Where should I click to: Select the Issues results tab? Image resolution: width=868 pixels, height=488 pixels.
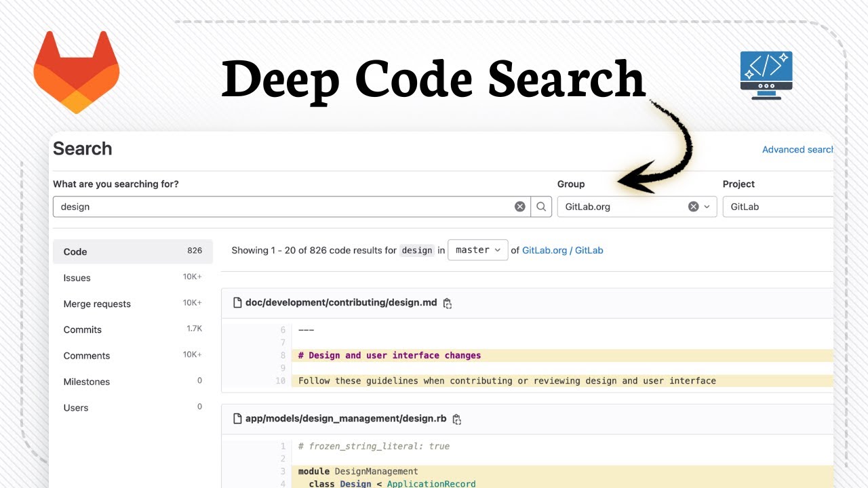pos(133,278)
